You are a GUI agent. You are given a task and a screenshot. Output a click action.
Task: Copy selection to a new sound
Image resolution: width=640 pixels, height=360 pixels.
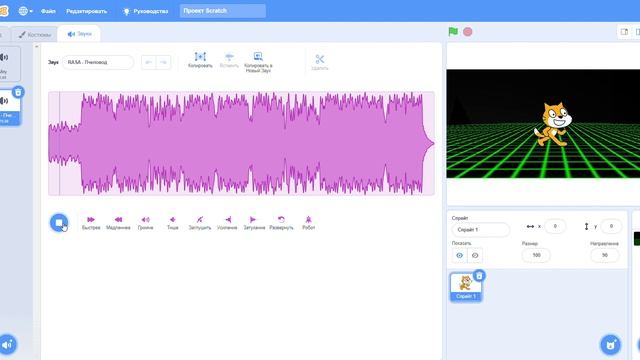[258, 62]
